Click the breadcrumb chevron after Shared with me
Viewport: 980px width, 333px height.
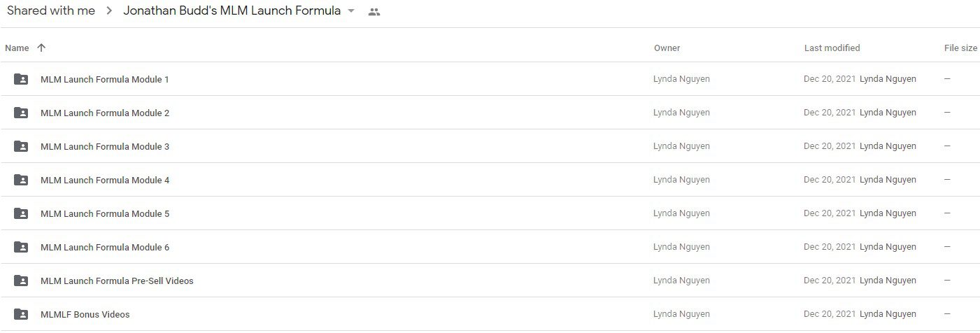coord(109,11)
